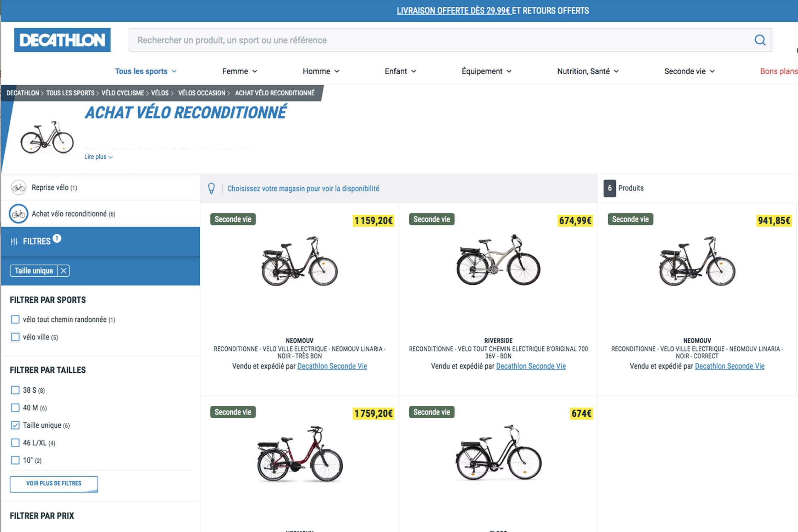Click the store location pin icon

click(211, 188)
